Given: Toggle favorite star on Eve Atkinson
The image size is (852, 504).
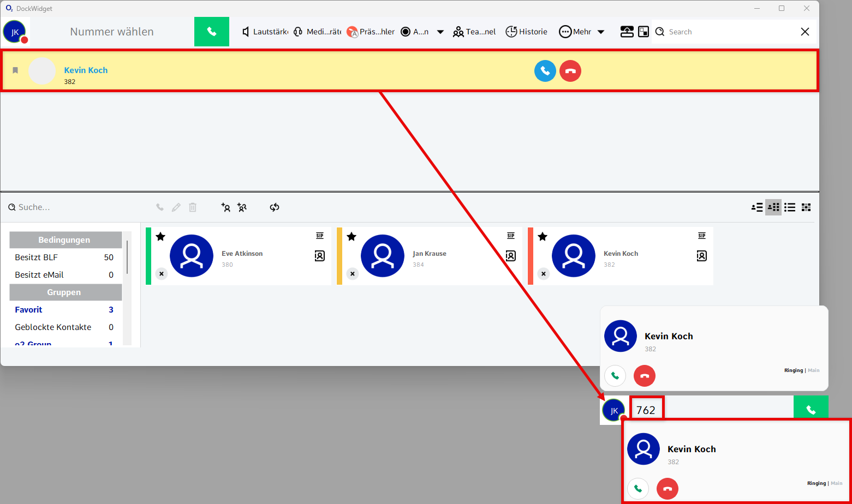Looking at the screenshot, I should (160, 237).
